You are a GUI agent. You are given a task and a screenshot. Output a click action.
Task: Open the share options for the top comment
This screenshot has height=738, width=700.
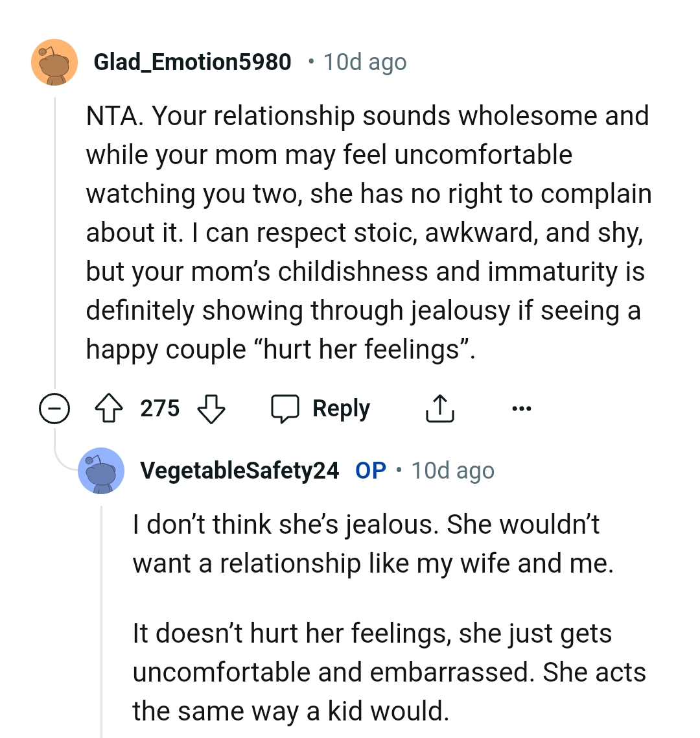pos(439,408)
